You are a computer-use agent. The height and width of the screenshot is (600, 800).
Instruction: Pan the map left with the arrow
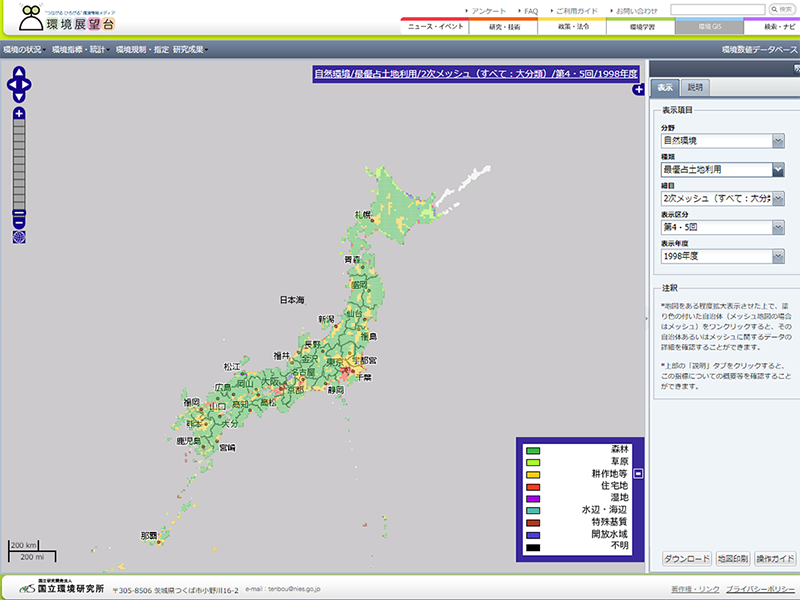pyautogui.click(x=12, y=85)
